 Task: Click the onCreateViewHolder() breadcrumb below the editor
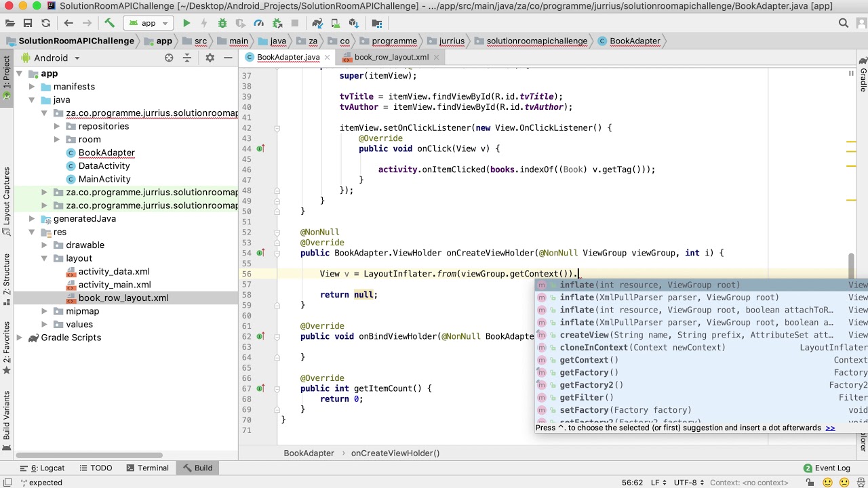point(395,453)
